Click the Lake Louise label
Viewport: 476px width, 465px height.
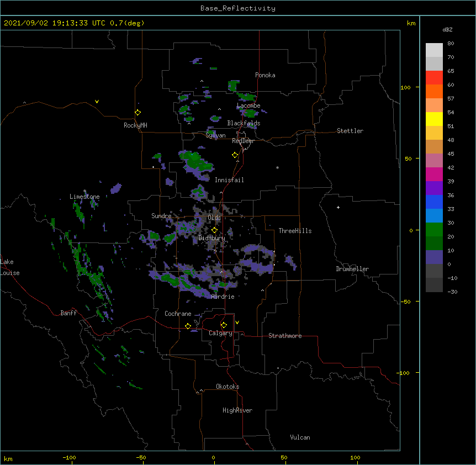tap(10, 267)
